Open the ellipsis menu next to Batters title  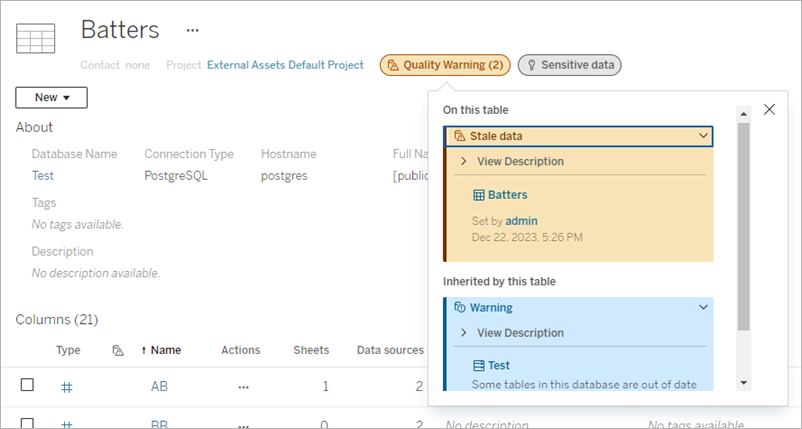coord(193,31)
